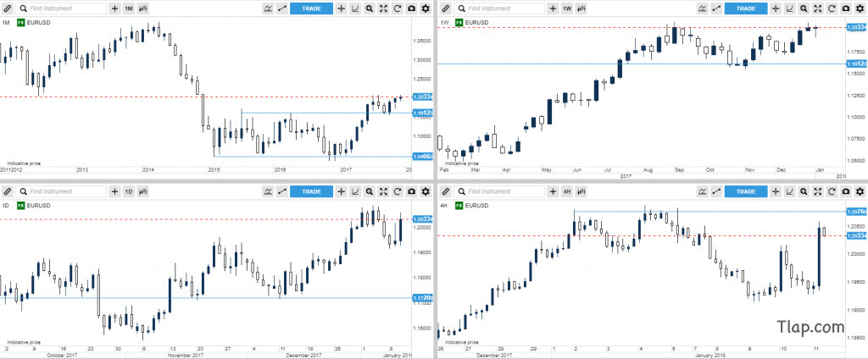This screenshot has height=359, width=868.
Task: Open candlestick chart type menu in 1D chart
Action: point(142,191)
